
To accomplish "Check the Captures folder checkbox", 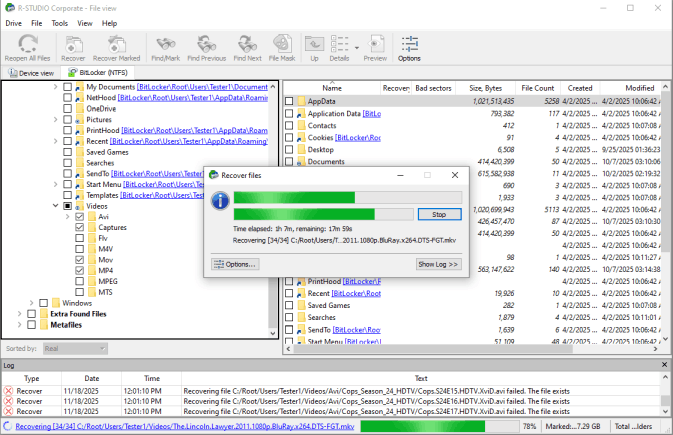I will [x=80, y=228].
